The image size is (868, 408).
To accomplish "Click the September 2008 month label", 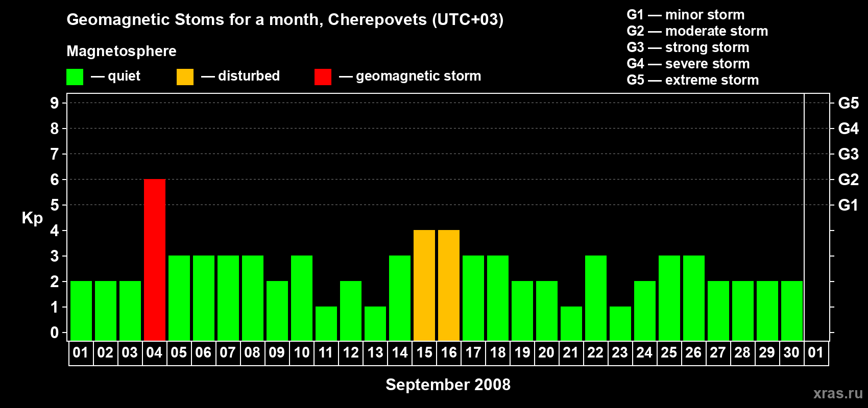I will [x=448, y=385].
